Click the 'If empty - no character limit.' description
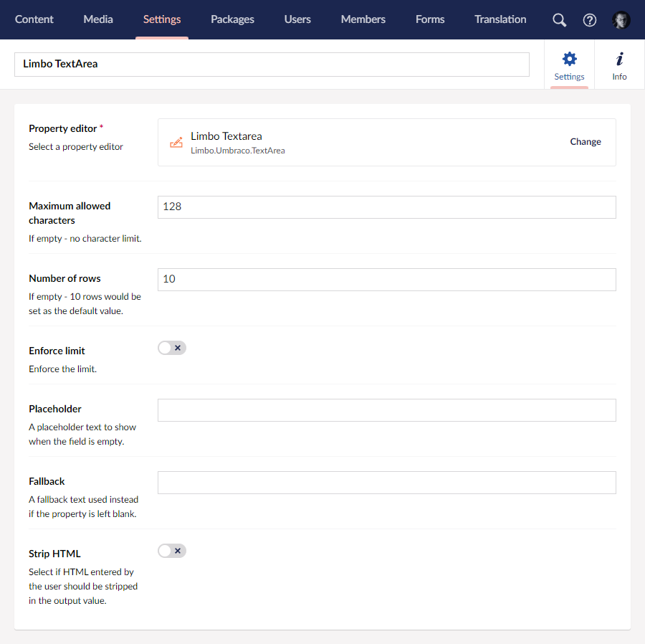Image resolution: width=645 pixels, height=644 pixels. (85, 238)
